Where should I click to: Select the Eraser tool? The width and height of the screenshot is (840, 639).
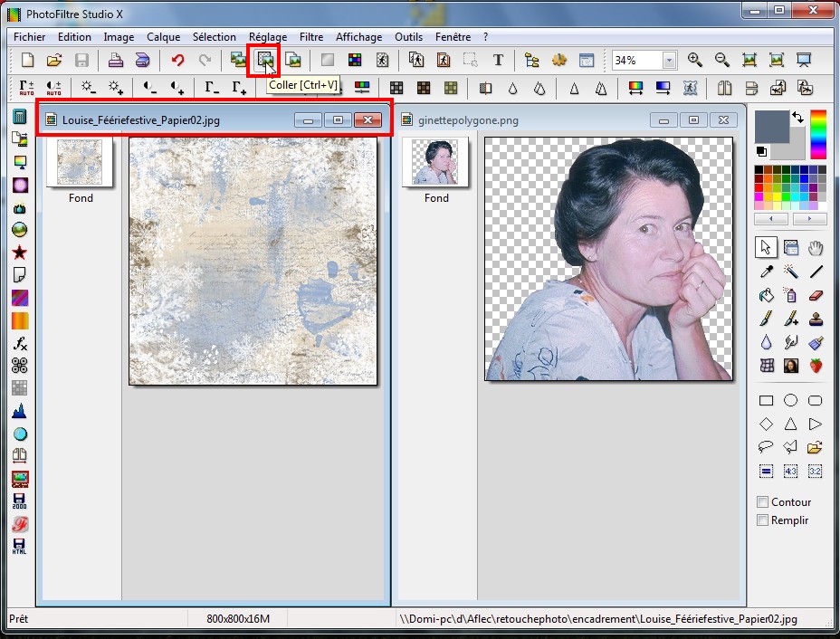[816, 295]
